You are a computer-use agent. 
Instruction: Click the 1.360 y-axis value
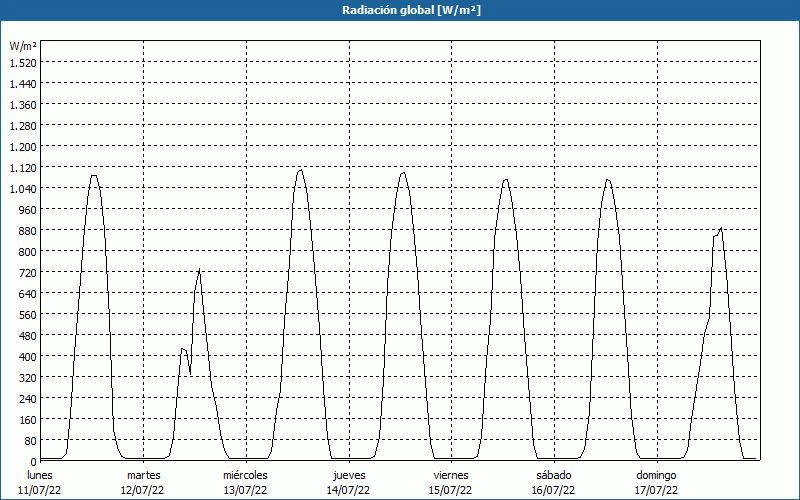pyautogui.click(x=23, y=105)
